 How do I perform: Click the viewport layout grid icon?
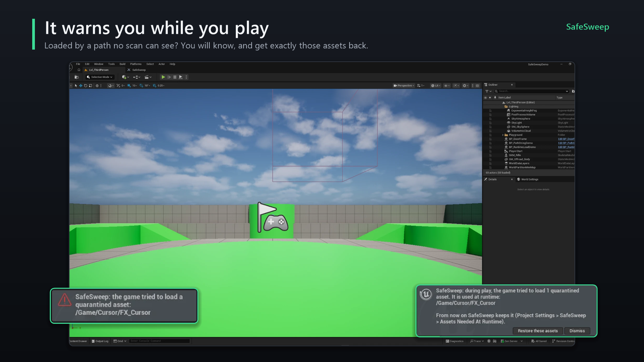point(478,86)
